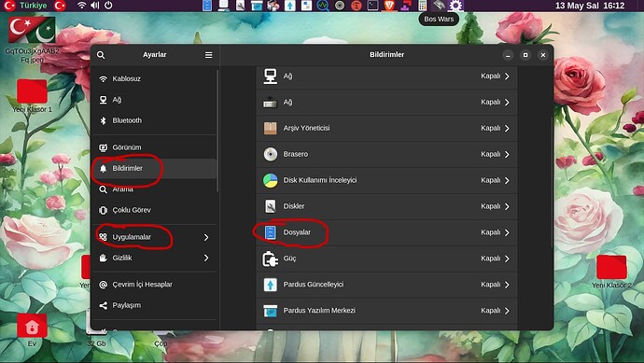Viewport: 644px width, 363px height.
Task: Click the Pardus Güncelleyici arrow icon
Action: pos(271,285)
